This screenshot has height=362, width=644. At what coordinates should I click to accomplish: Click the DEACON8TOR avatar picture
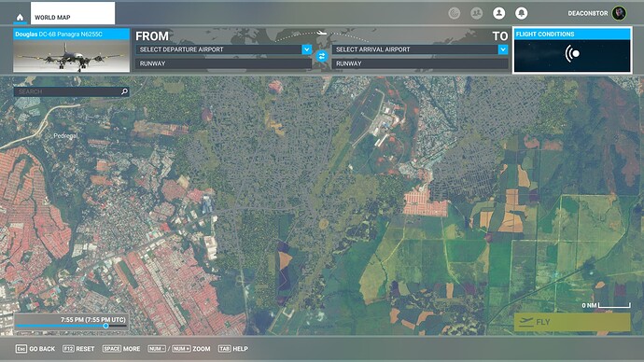[619, 13]
